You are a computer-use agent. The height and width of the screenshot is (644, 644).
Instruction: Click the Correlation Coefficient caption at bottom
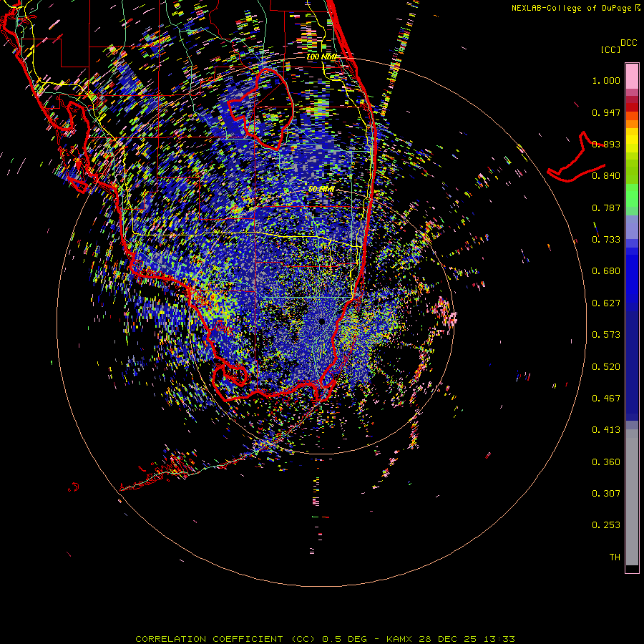325,639
